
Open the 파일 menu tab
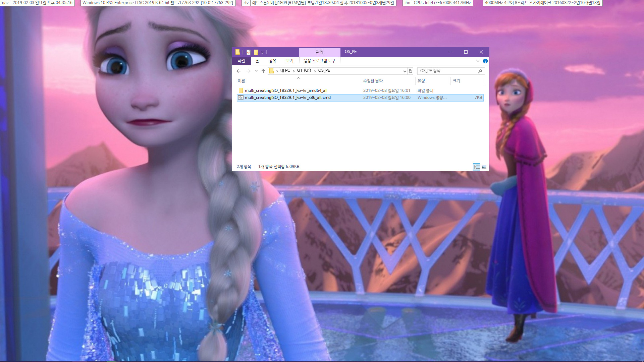(241, 61)
